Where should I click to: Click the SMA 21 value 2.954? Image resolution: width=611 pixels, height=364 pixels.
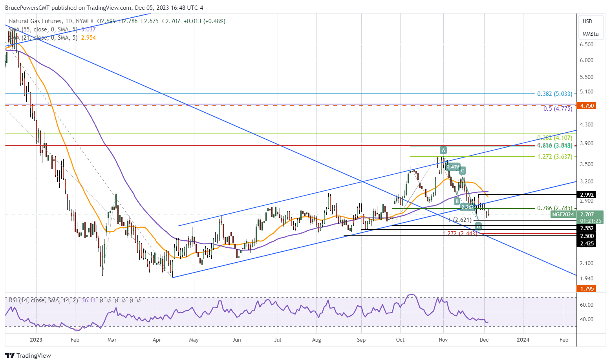(88, 38)
